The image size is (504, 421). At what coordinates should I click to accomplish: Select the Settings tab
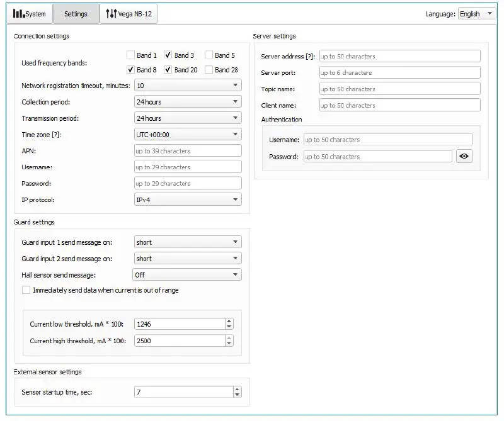click(76, 14)
